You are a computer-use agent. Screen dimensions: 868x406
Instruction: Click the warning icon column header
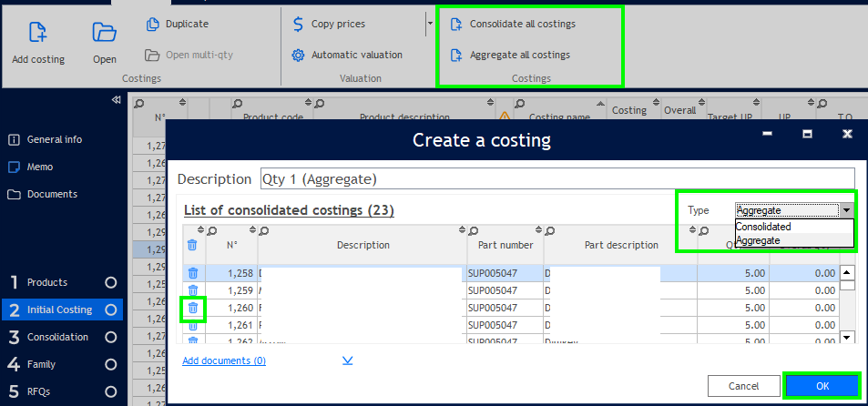click(505, 117)
